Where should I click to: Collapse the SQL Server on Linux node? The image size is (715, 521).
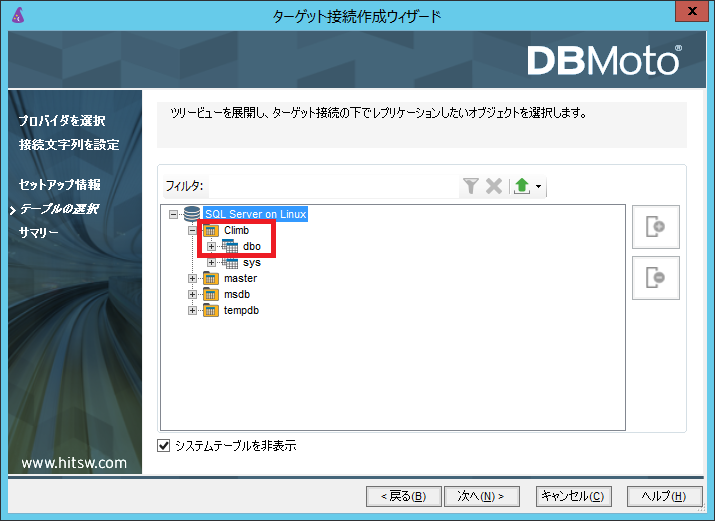[173, 214]
